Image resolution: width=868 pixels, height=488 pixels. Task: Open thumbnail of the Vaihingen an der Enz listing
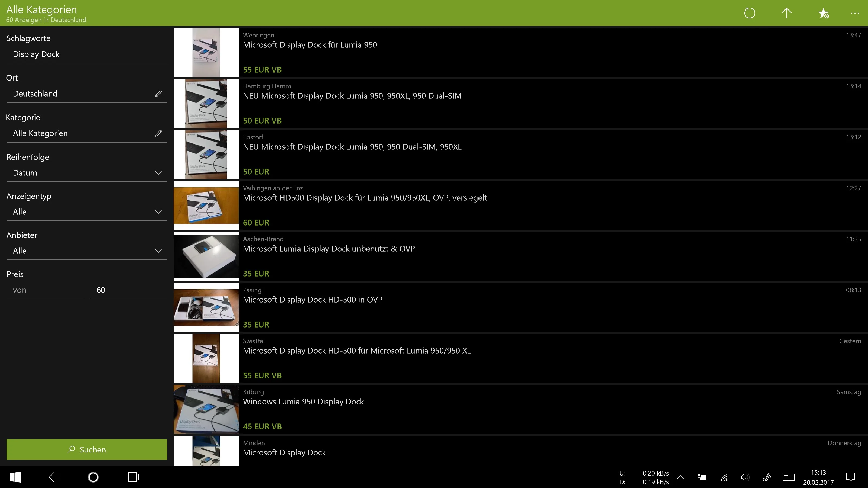coord(206,206)
